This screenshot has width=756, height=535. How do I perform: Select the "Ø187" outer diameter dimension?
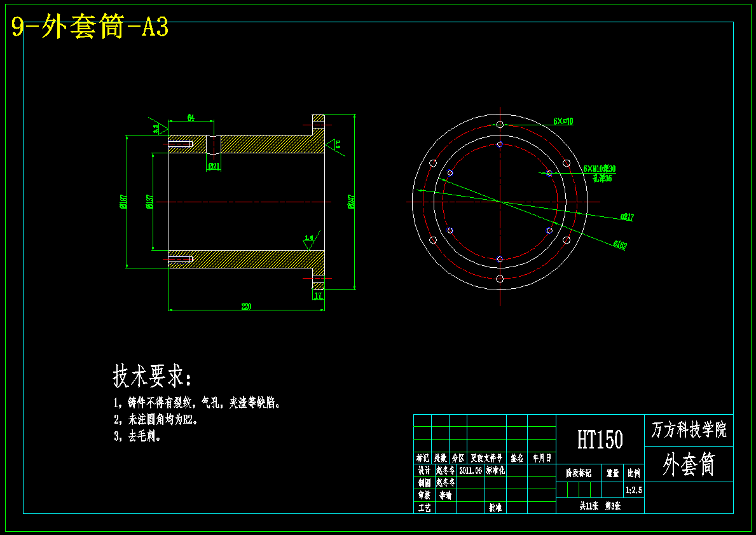pyautogui.click(x=123, y=201)
